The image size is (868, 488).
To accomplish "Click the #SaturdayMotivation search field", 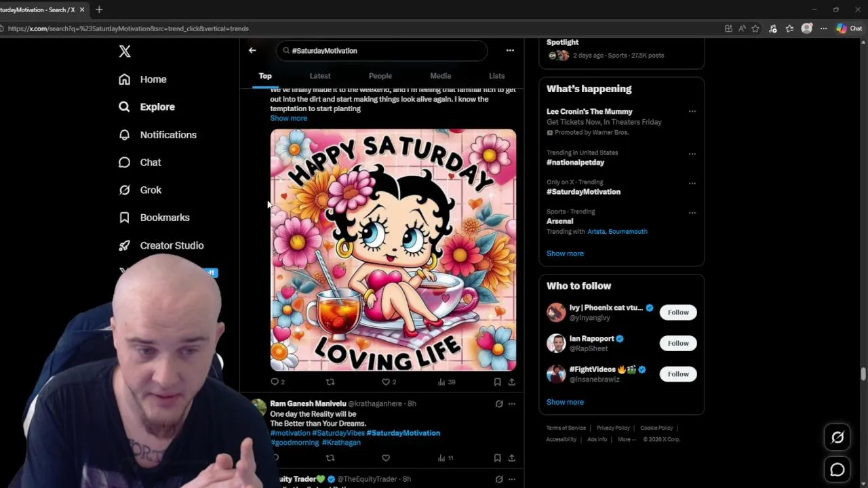I will (382, 50).
